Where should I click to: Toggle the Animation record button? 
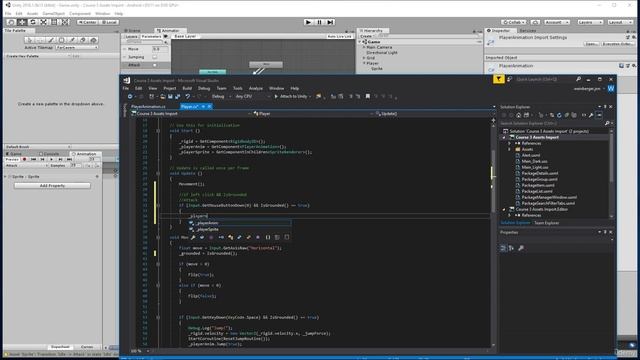[24, 159]
